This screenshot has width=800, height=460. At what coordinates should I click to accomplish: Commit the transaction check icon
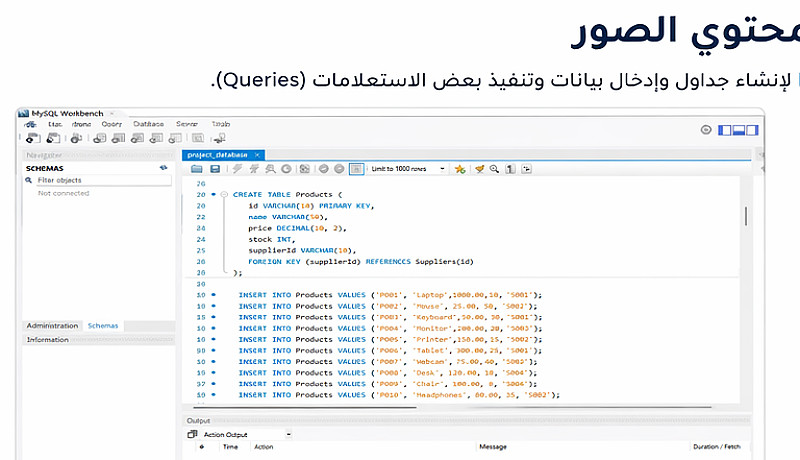click(323, 169)
